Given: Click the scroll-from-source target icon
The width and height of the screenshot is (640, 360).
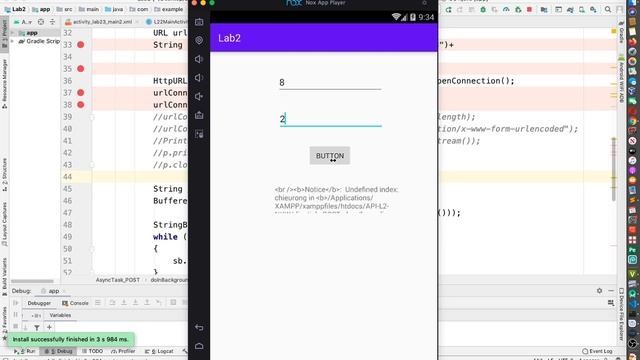Looking at the screenshot, I should point(41,22).
